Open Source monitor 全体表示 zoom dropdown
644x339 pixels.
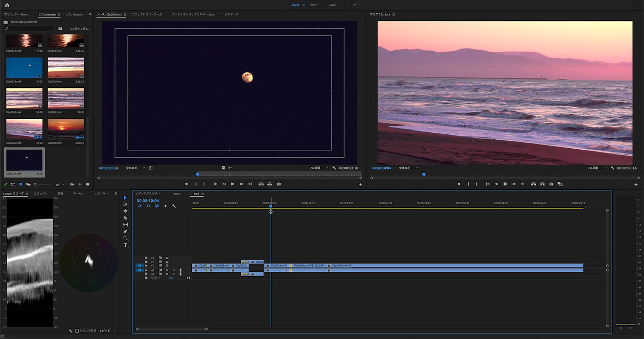[x=135, y=168]
